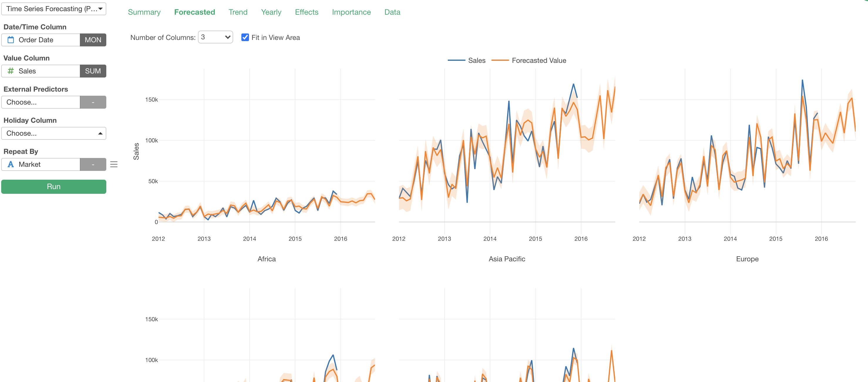Click the letter A icon beside Market
868x382 pixels.
(x=11, y=164)
